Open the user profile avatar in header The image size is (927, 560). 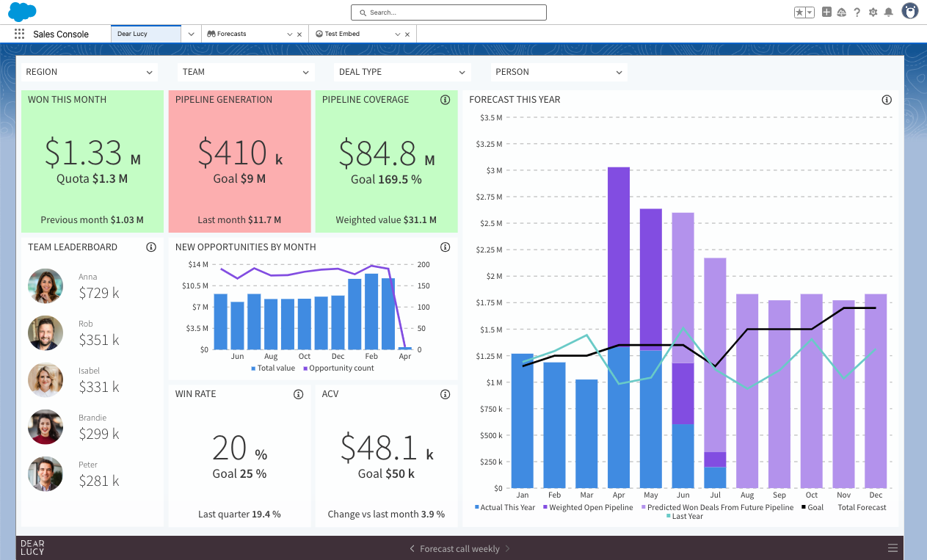[x=910, y=12]
